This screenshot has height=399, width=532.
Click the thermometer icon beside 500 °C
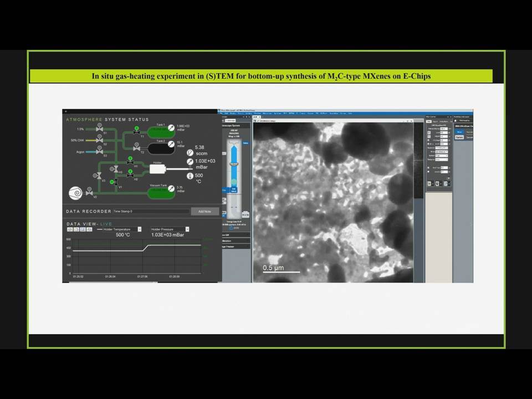pyautogui.click(x=190, y=176)
